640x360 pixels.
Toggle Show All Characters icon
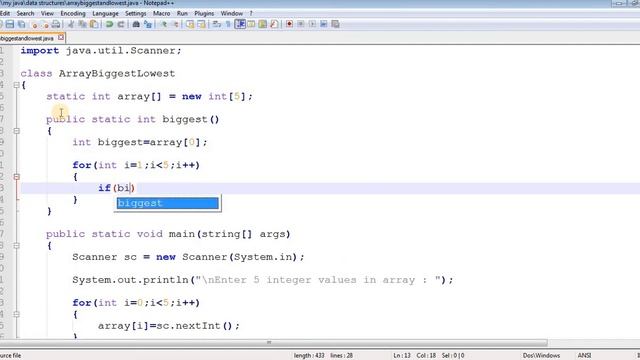click(x=228, y=24)
